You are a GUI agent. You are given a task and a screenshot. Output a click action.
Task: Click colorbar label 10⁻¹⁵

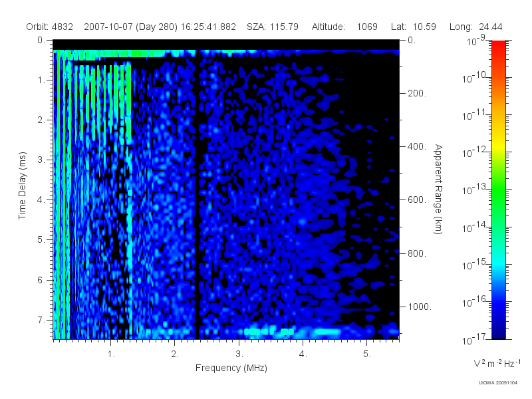475,265
